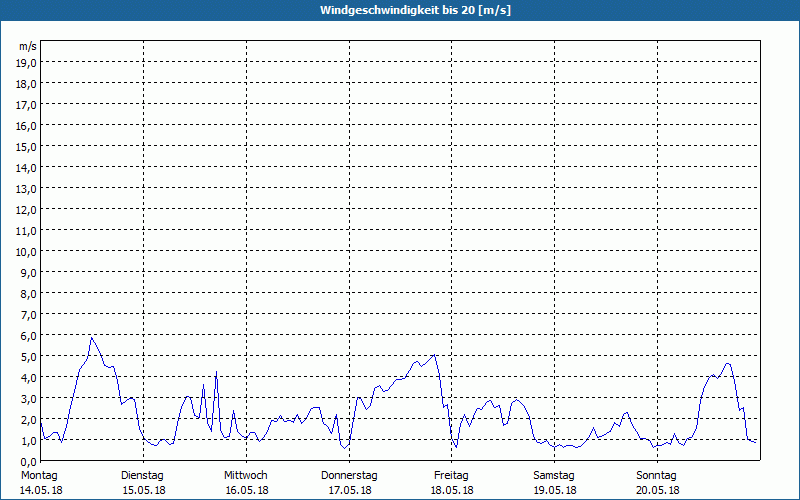Select the Donnerstag day label
This screenshot has height=500, width=800.
coord(349,476)
